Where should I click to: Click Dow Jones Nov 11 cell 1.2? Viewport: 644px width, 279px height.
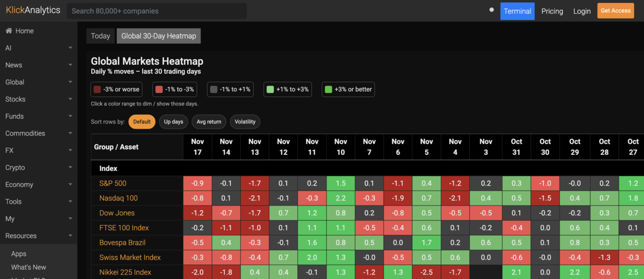tap(312, 213)
